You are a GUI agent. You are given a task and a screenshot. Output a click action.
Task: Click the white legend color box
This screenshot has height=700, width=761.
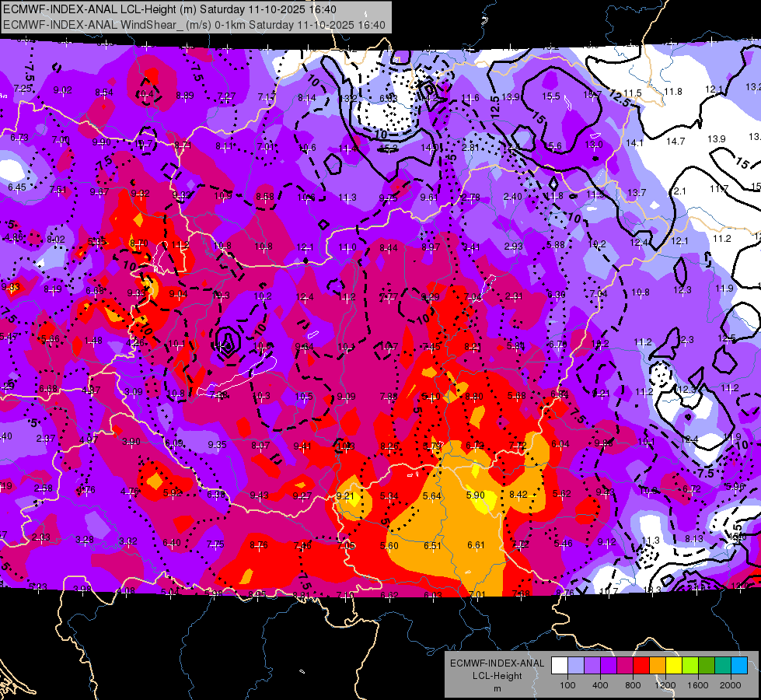coord(560,665)
